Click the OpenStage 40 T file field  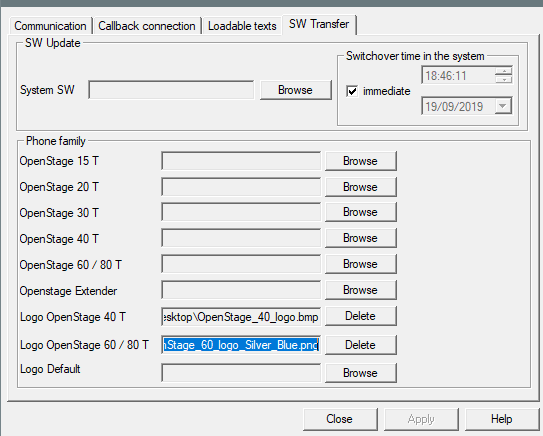point(241,238)
